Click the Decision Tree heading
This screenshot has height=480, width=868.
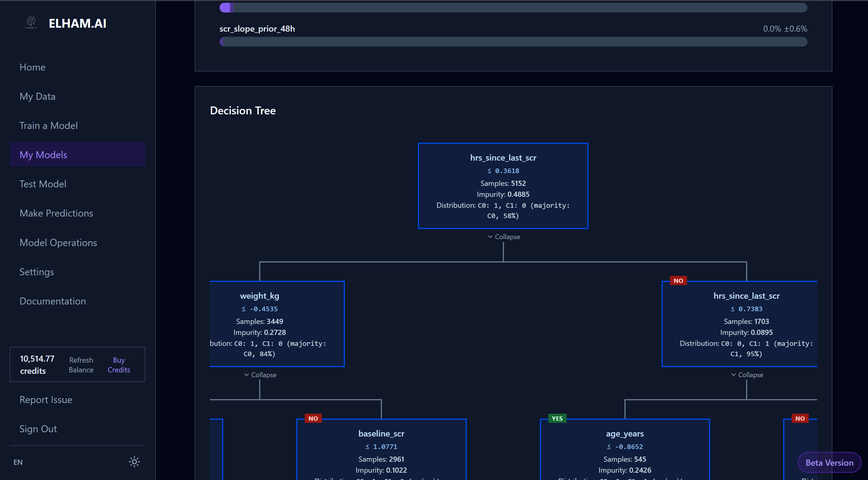[x=243, y=110]
